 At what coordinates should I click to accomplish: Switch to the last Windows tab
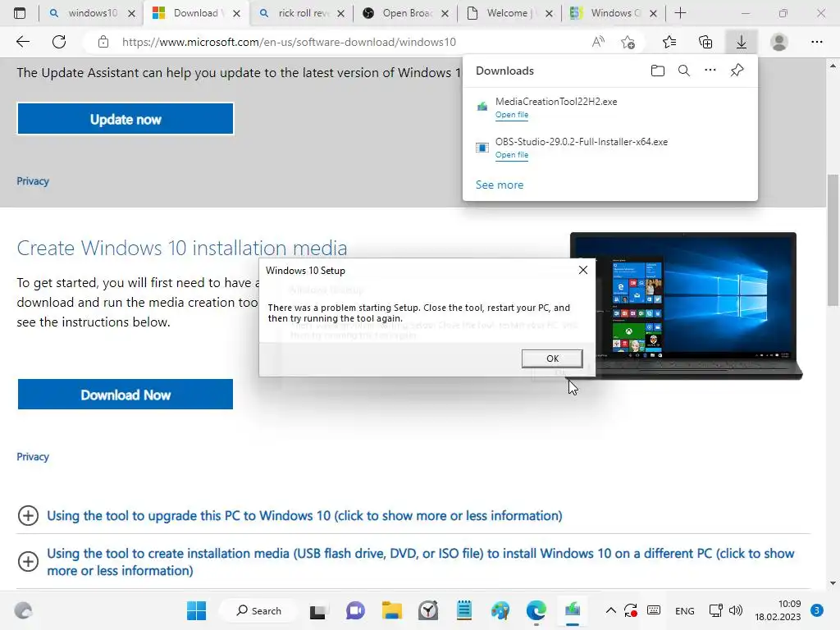coord(614,13)
